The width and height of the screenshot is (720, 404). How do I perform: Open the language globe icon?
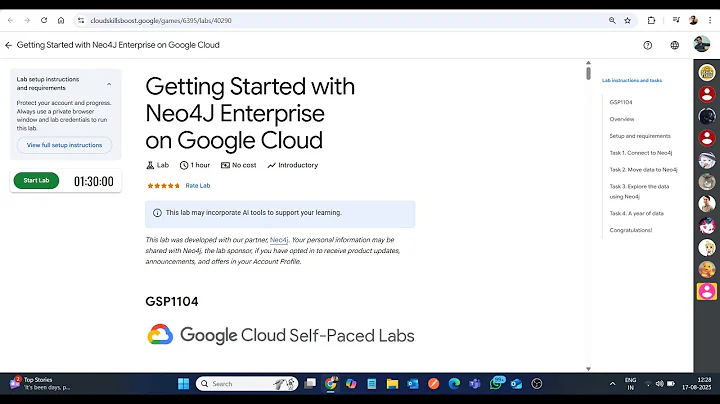pos(675,45)
